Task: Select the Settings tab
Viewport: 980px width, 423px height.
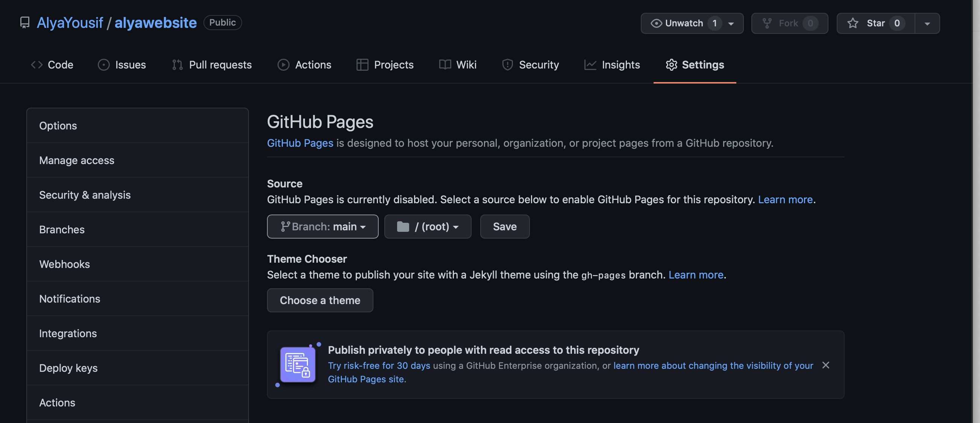Action: click(x=695, y=65)
